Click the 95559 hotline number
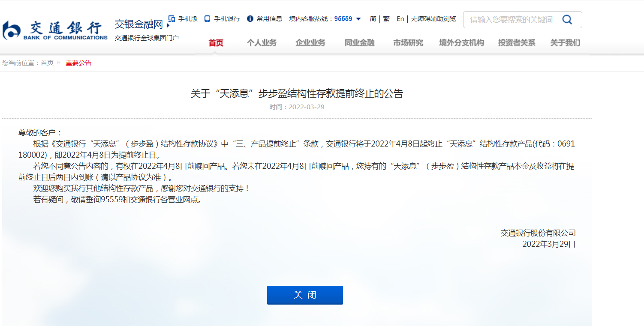644x326 pixels. (x=343, y=19)
